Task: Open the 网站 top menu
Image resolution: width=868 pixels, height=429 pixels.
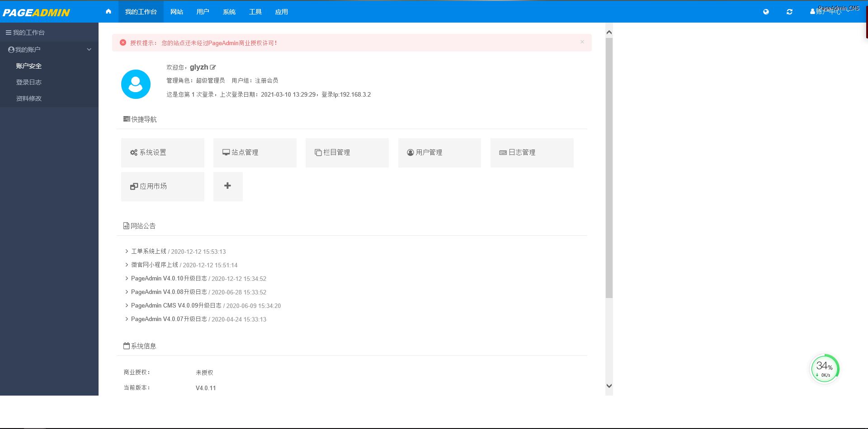Action: 177,12
